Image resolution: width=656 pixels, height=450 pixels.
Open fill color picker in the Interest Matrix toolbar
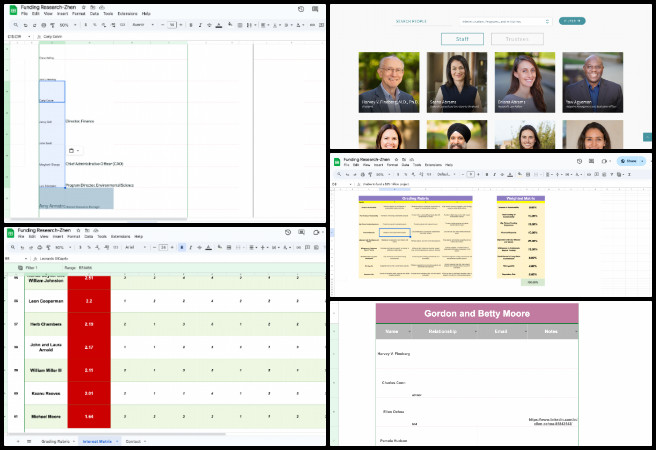pyautogui.click(x=220, y=248)
